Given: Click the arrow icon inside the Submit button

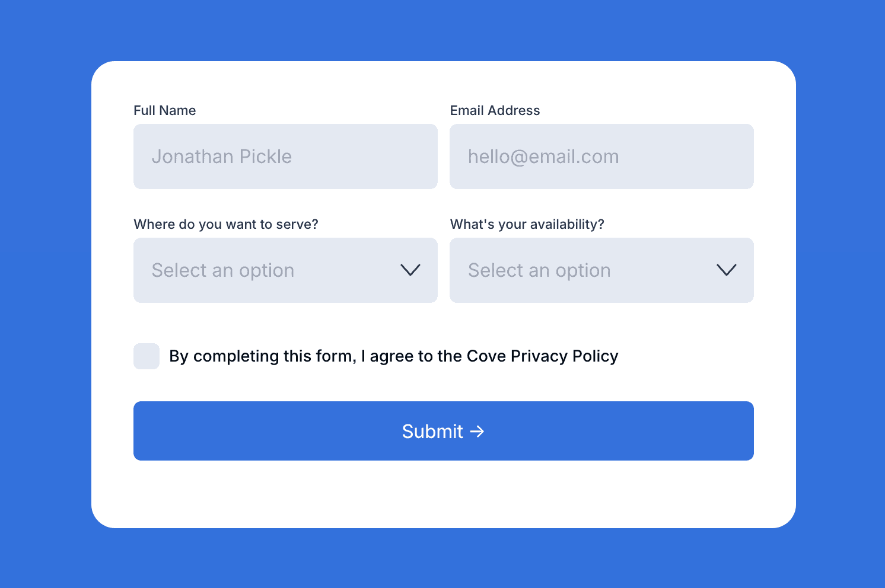Looking at the screenshot, I should 477,432.
